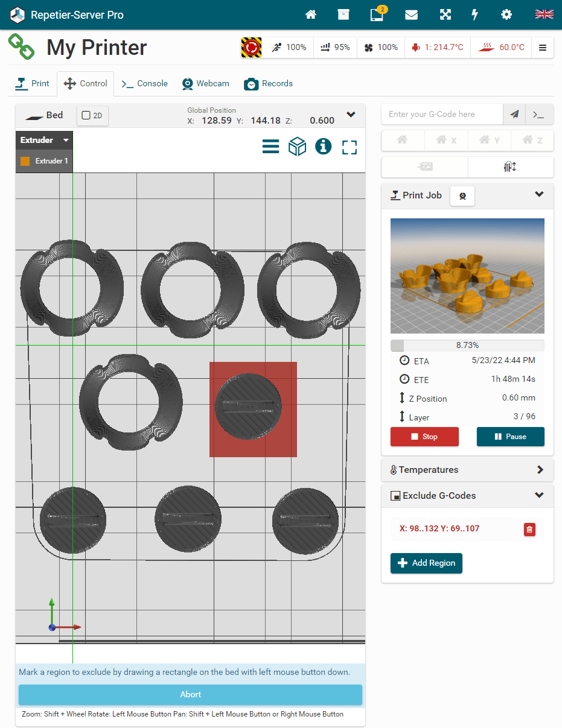This screenshot has height=728, width=562.
Task: Collapse the Exclude G-Codes panel
Action: point(539,495)
